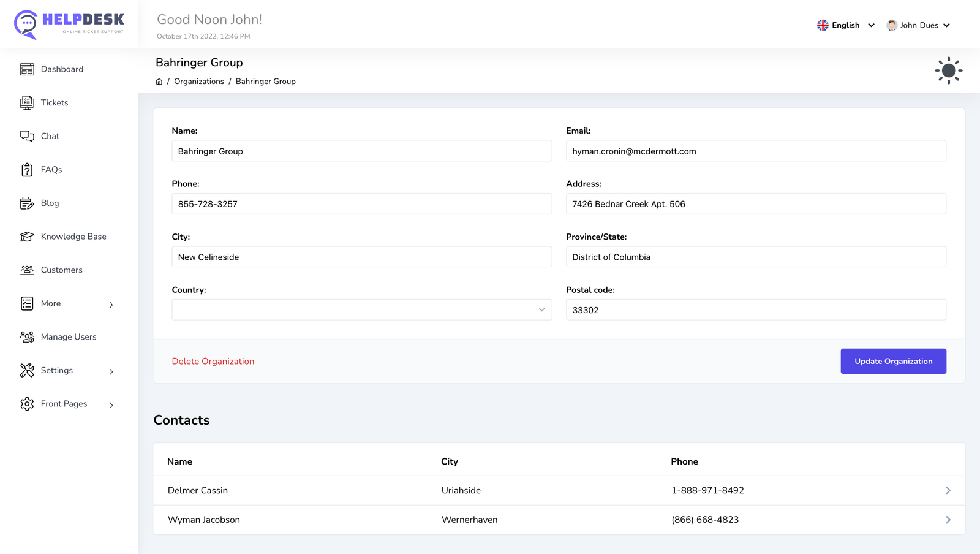
Task: Open the John Dues user menu
Action: click(918, 25)
